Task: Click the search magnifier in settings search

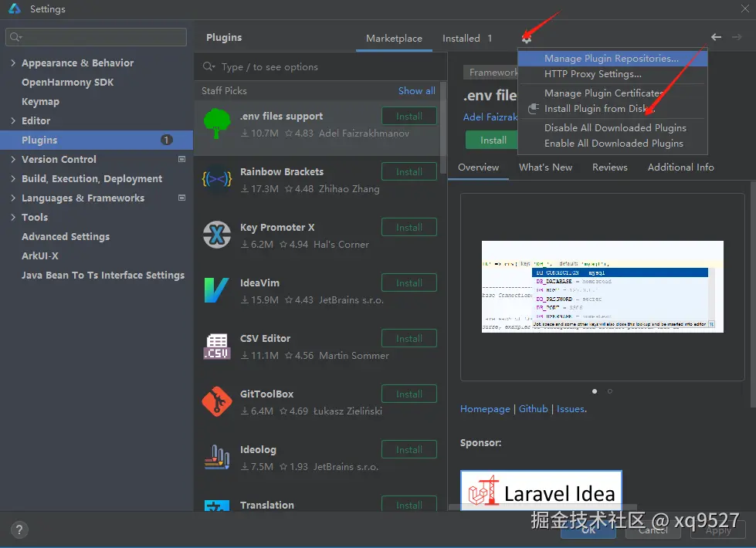Action: (x=15, y=37)
